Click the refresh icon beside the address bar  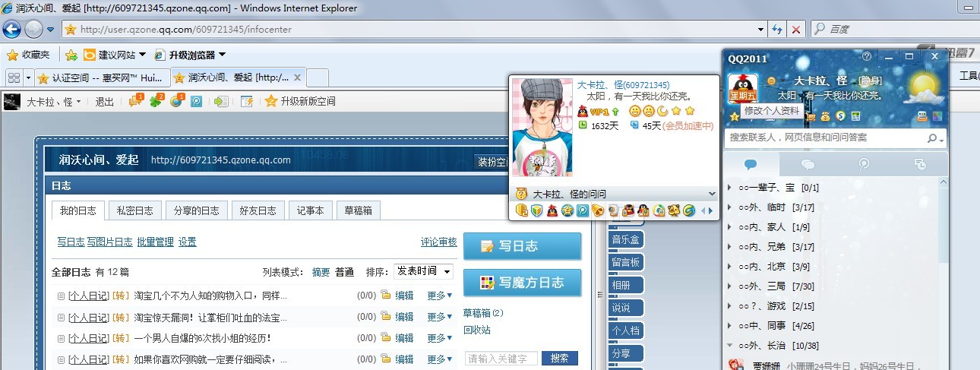coord(777,30)
